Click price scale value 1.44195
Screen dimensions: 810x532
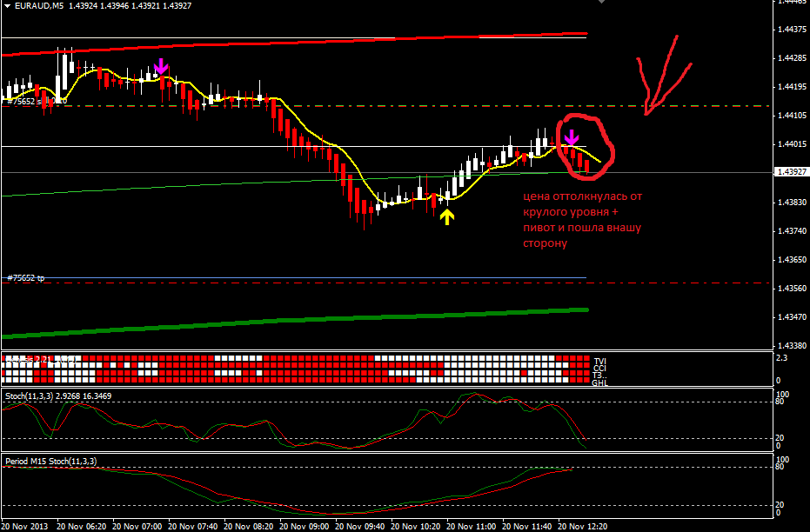click(x=792, y=87)
